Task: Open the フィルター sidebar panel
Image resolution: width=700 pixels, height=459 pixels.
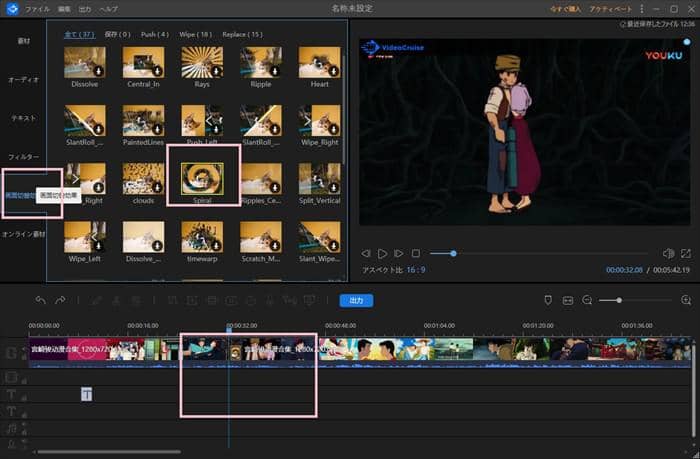Action: coord(24,157)
